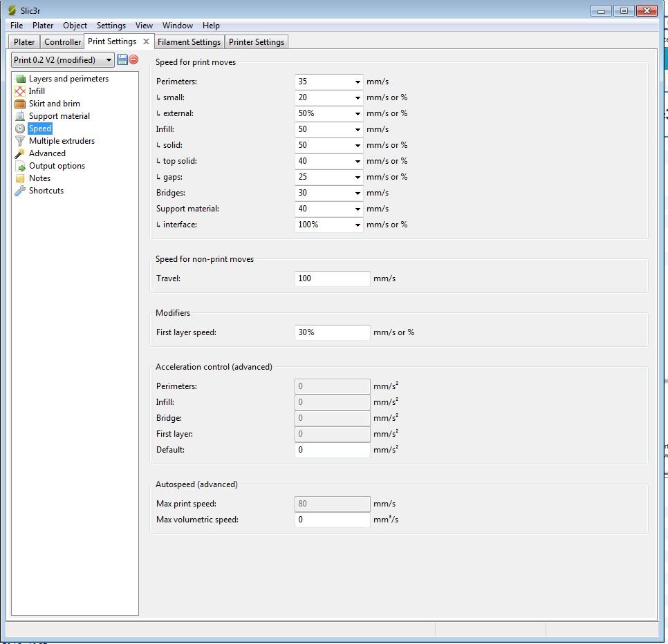Click the gaps speed value 25
The image size is (668, 644).
click(x=302, y=177)
